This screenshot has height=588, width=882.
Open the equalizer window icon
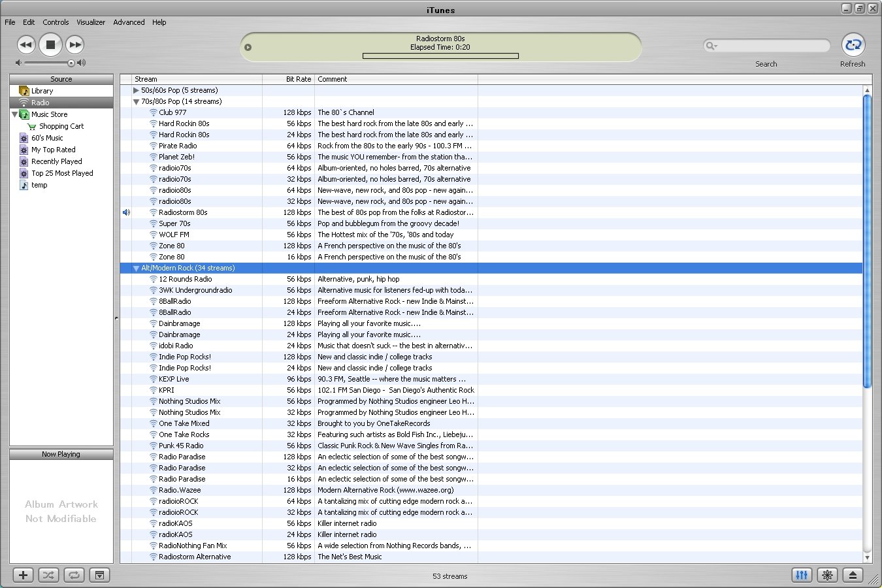802,575
